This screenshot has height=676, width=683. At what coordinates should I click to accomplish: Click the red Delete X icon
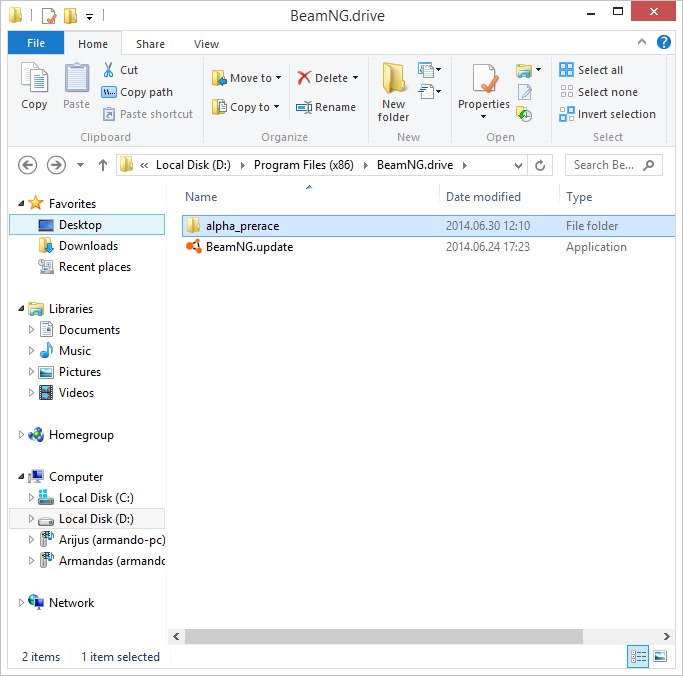click(x=304, y=78)
